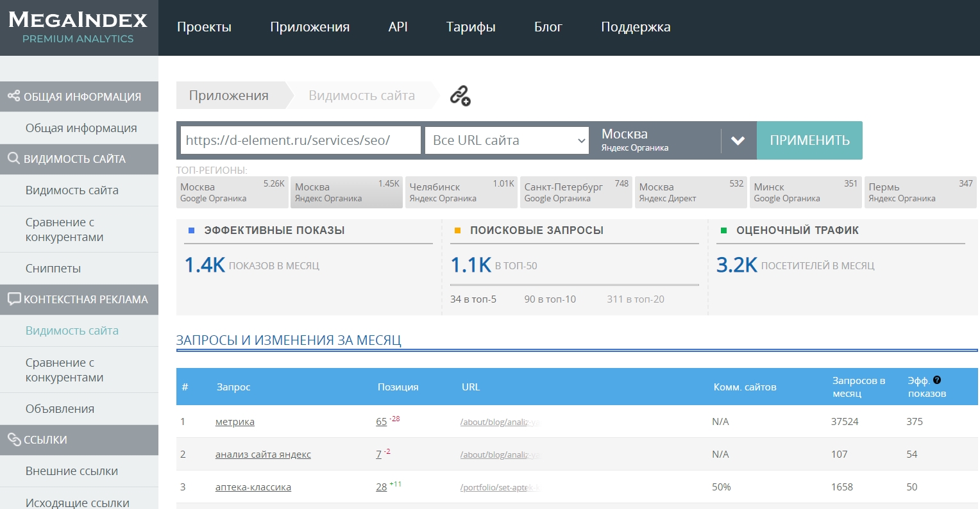
Task: Open the URL link in метрика row
Action: point(501,422)
